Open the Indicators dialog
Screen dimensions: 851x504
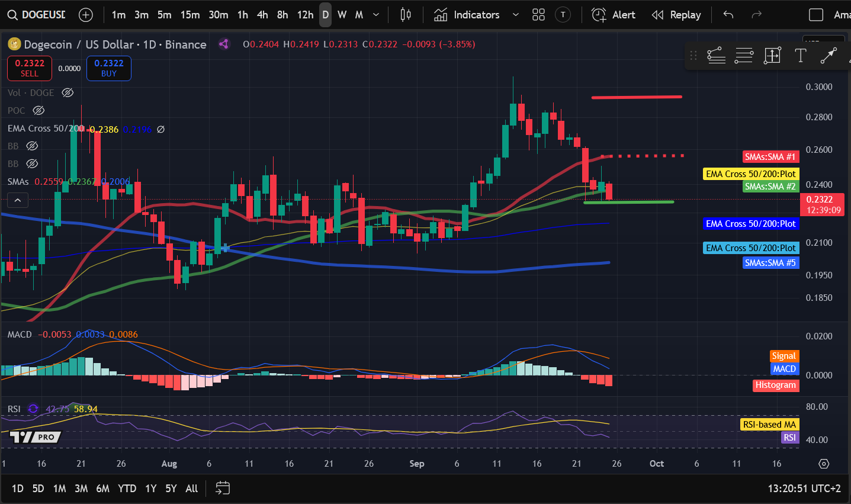pos(467,15)
